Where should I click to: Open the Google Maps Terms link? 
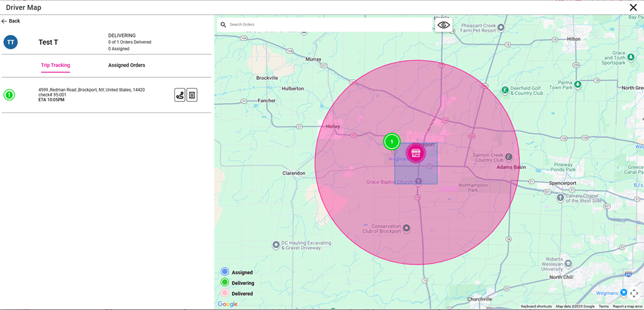point(604,307)
